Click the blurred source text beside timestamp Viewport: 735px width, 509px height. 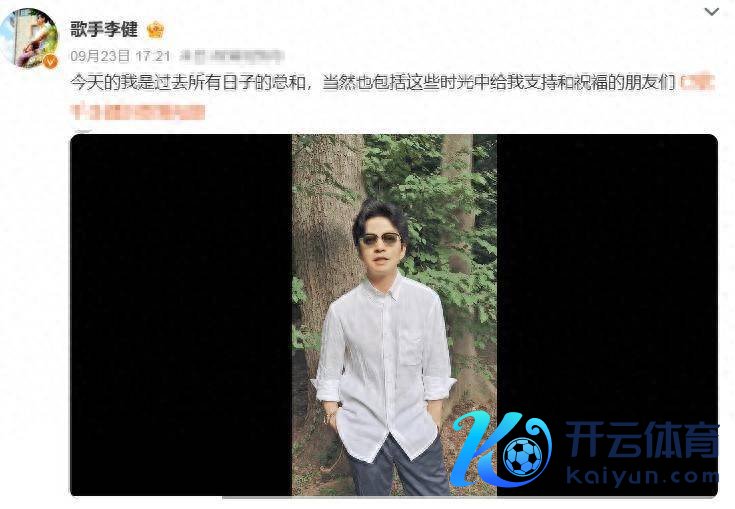[x=231, y=56]
